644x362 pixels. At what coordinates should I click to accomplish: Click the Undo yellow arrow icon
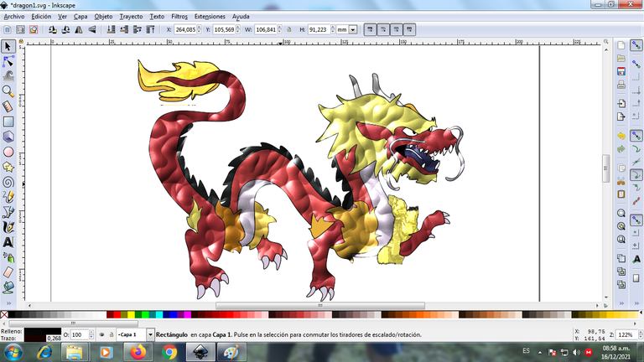621,136
